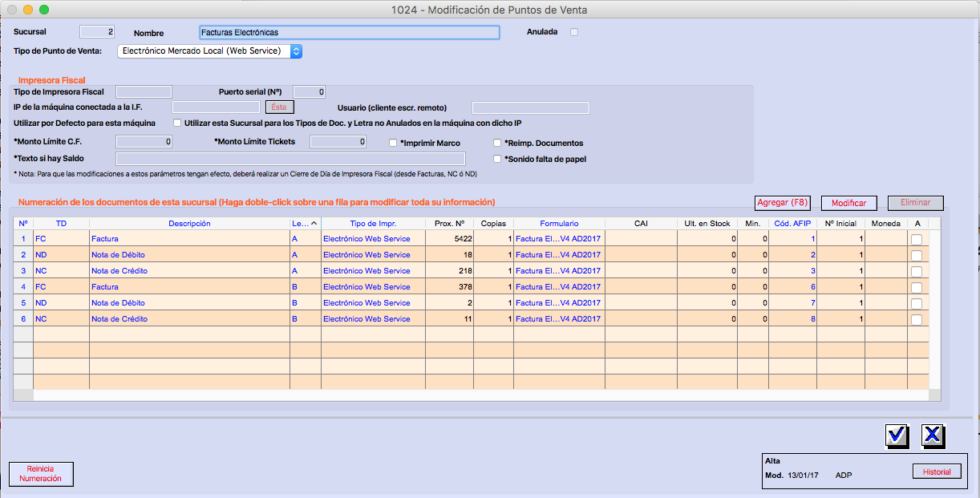Select row 4 Factura description cell

189,287
